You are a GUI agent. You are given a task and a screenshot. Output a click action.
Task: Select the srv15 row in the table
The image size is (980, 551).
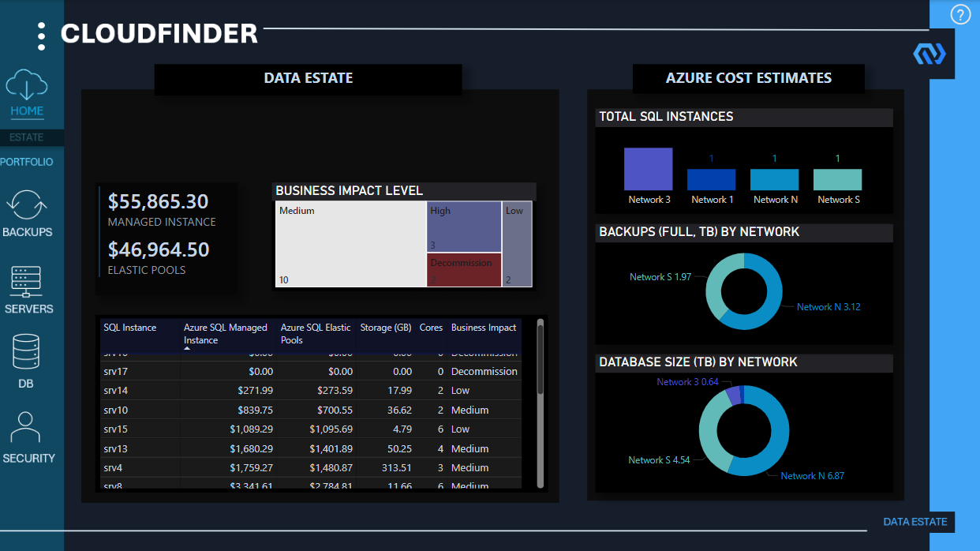[311, 429]
